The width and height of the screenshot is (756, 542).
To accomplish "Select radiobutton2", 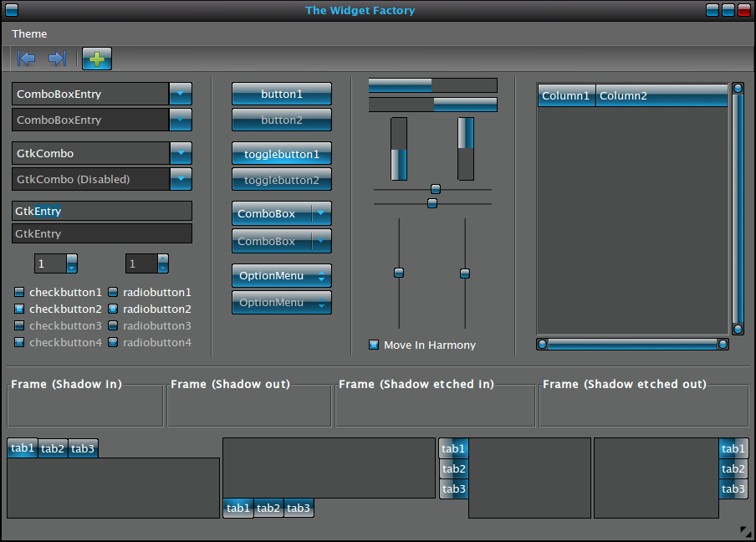I will pyautogui.click(x=150, y=309).
